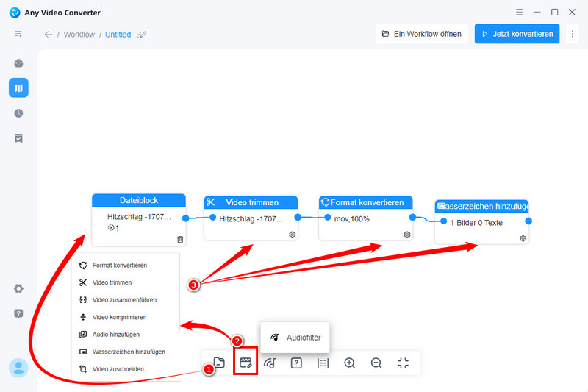The image size is (588, 392).
Task: Select the Workflow sidebar icon
Action: (18, 88)
